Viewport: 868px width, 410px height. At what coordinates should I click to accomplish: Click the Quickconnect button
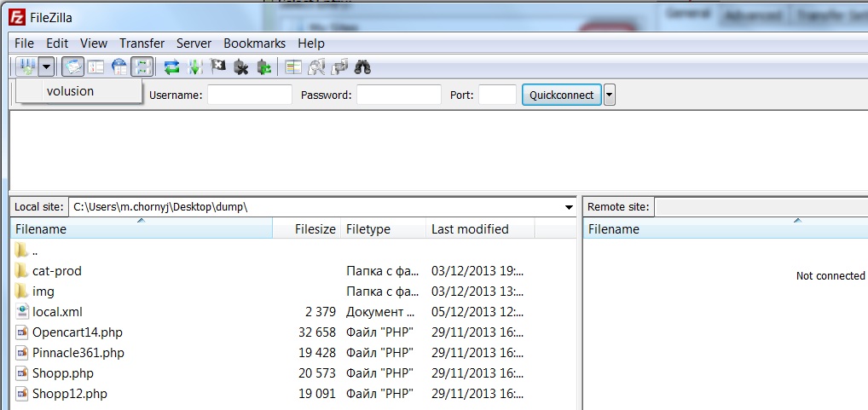pos(561,95)
